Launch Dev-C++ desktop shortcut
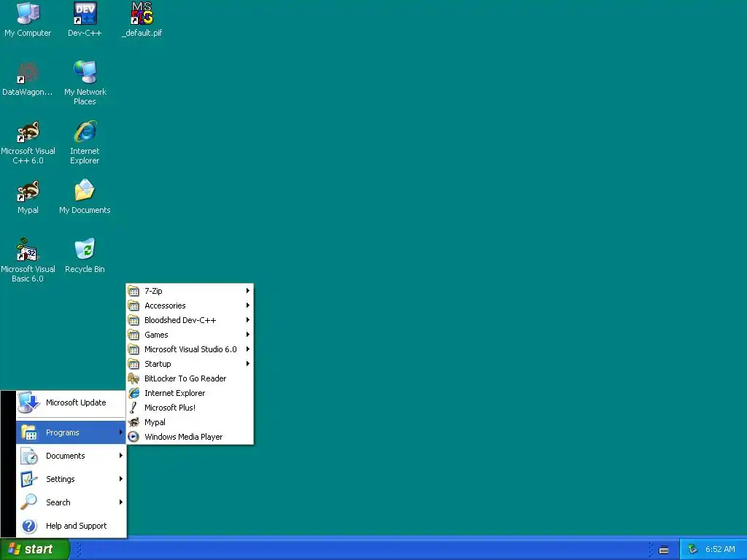This screenshot has height=560, width=747. pos(85,20)
